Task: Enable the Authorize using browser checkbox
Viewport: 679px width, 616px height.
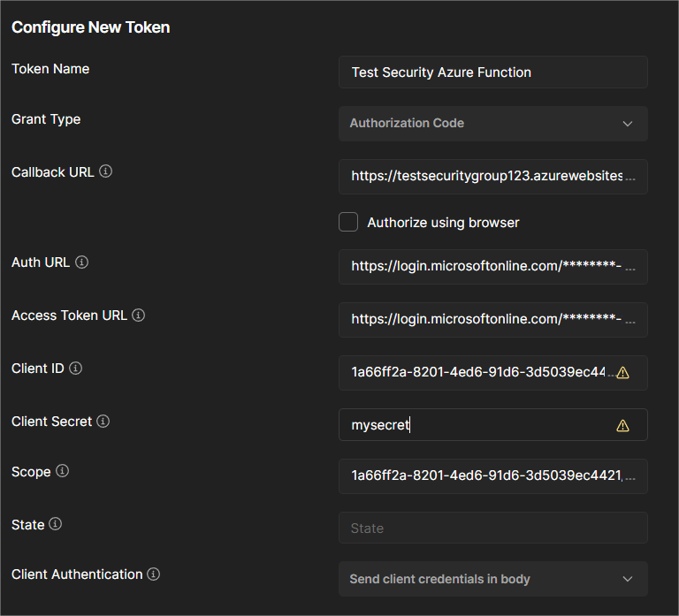Action: coord(348,222)
